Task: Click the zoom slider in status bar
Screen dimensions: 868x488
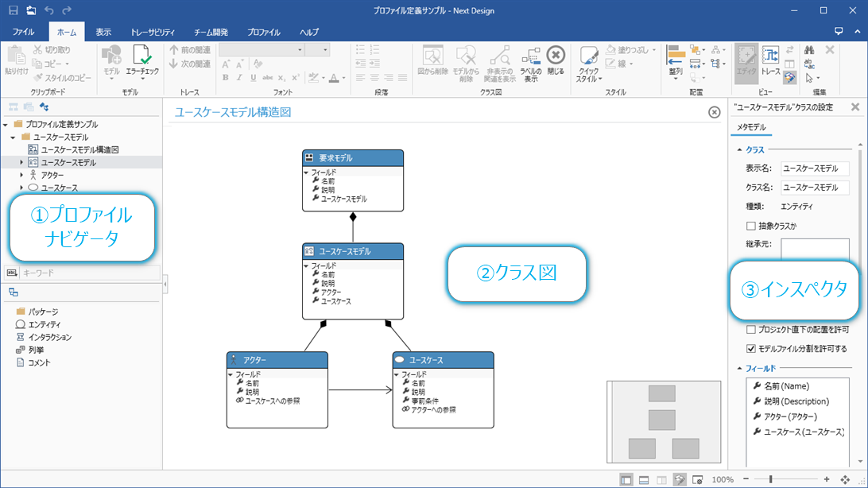Action: 770,480
